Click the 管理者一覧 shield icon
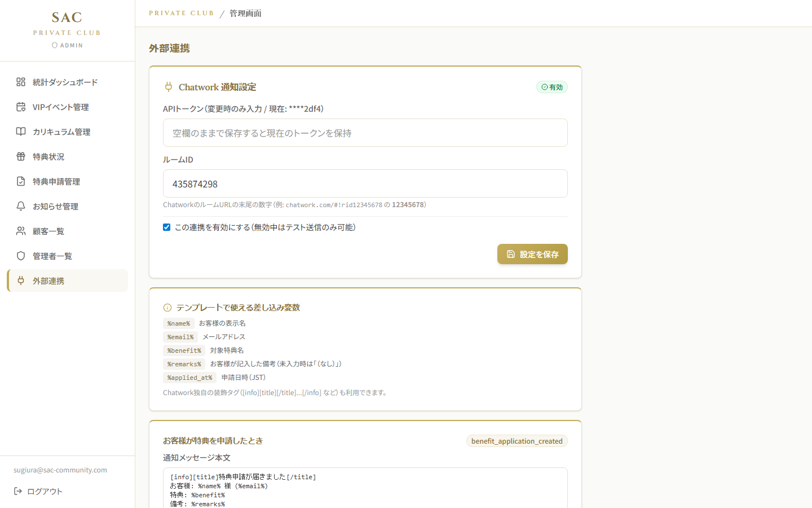Screen dimensions: 812x508 pyautogui.click(x=21, y=256)
